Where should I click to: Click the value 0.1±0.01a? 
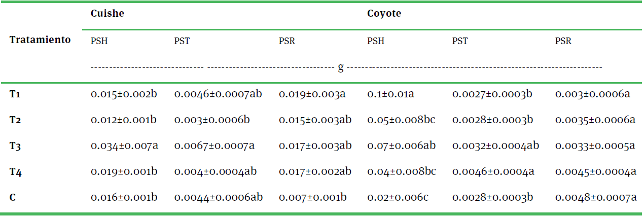390,94
